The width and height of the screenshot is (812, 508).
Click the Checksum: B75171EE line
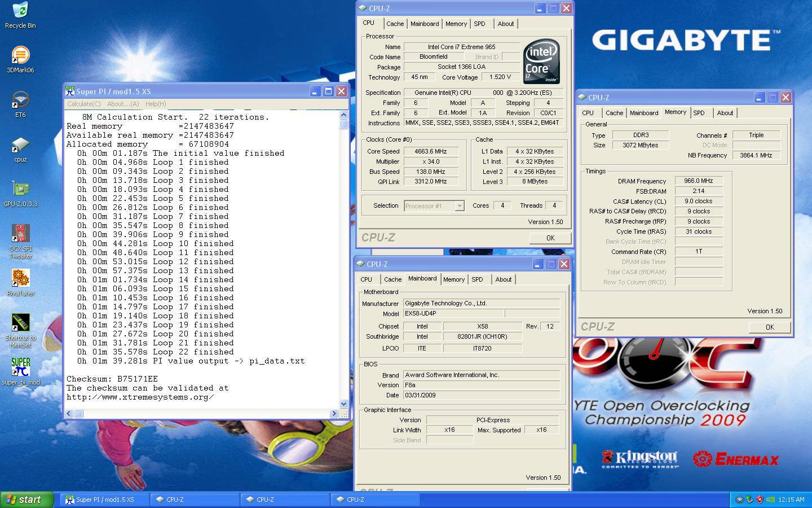112,379
